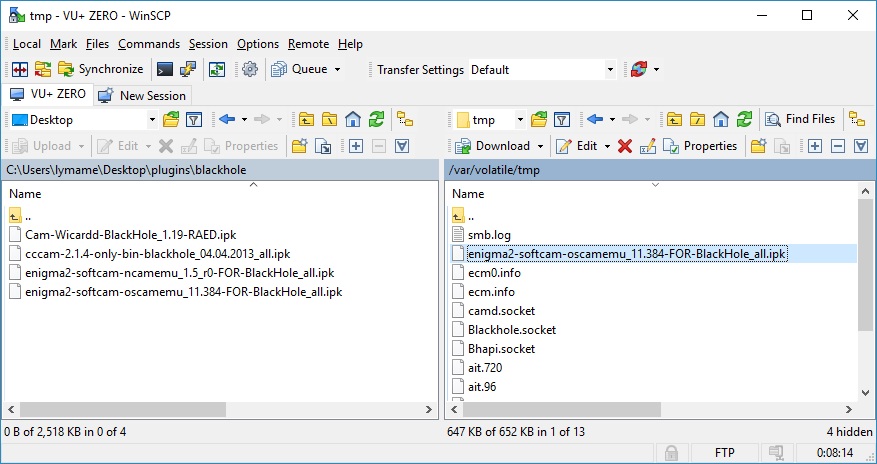Viewport: 877px width, 464px height.
Task: Switch to the VU+ ZERO session tab
Action: [48, 94]
